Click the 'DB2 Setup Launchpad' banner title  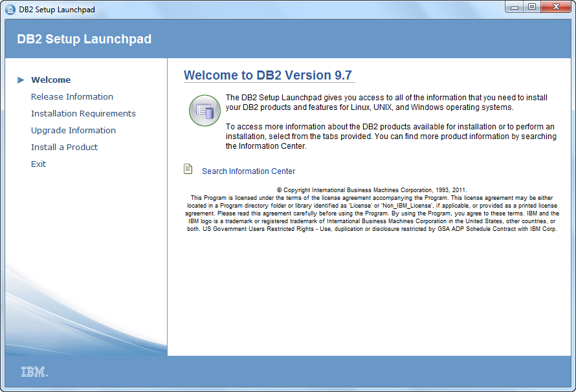coord(84,39)
